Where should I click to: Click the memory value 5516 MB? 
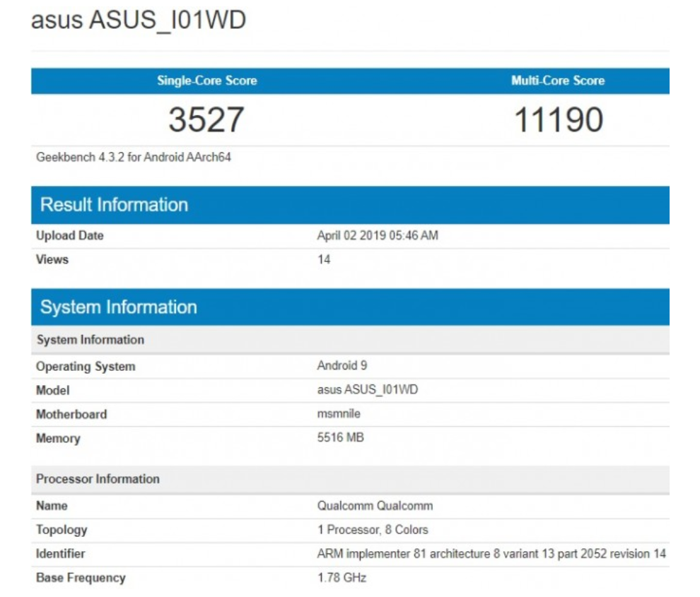(x=340, y=437)
